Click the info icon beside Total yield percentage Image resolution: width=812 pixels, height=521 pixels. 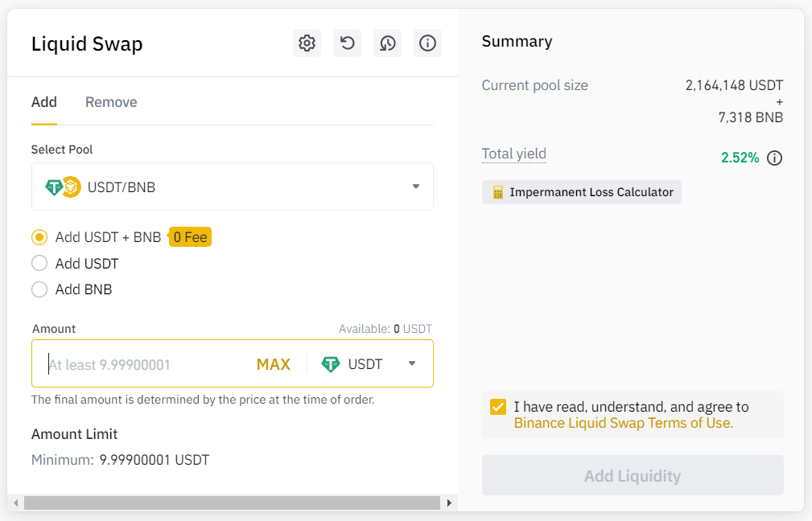[774, 158]
